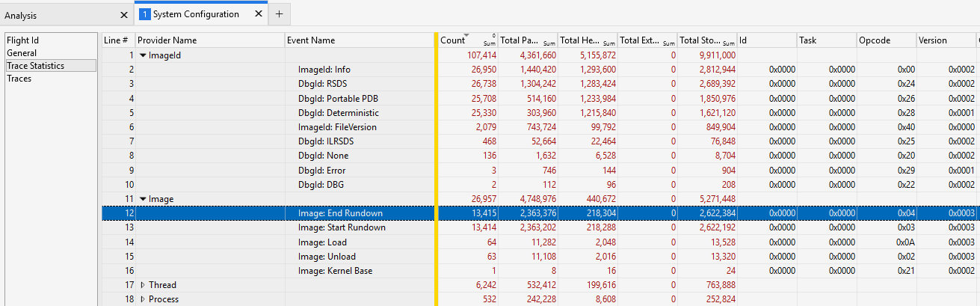Select the Image: Start Rundown row
980x306 pixels.
click(x=539, y=227)
